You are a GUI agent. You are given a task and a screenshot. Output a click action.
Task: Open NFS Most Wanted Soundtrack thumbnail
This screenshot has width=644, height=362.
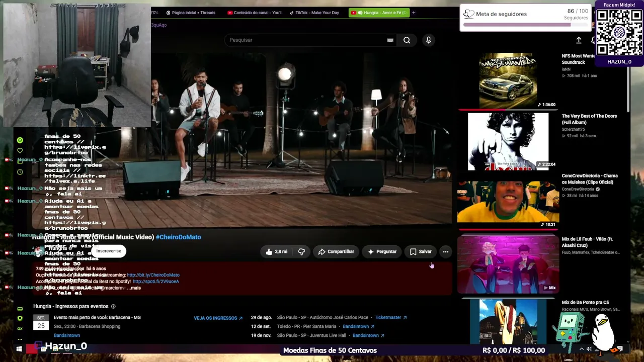pyautogui.click(x=508, y=80)
